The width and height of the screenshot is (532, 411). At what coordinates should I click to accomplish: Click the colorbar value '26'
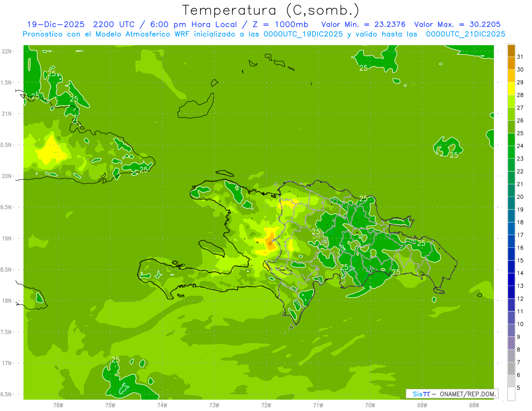(x=520, y=120)
